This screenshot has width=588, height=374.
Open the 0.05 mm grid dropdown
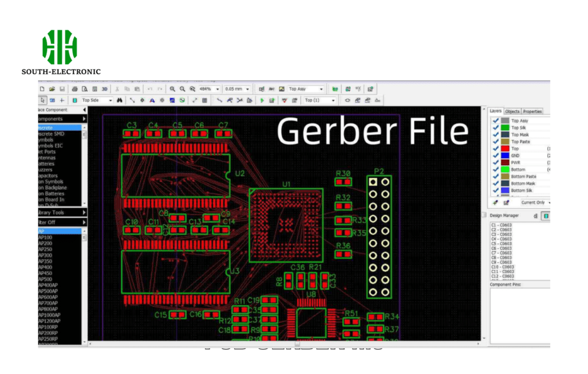(248, 89)
